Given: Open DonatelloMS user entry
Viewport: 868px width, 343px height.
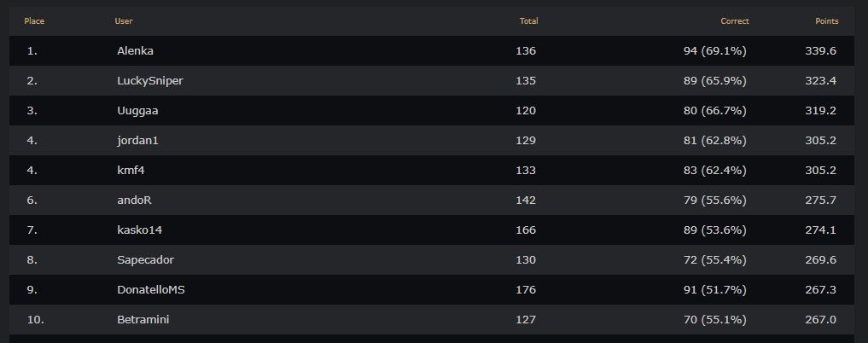Looking at the screenshot, I should (150, 290).
